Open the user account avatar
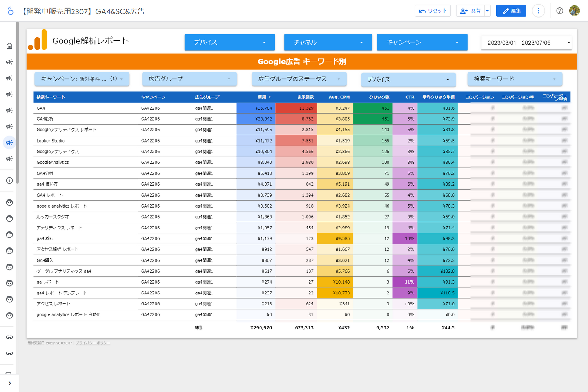The height and width of the screenshot is (392, 588). click(574, 11)
